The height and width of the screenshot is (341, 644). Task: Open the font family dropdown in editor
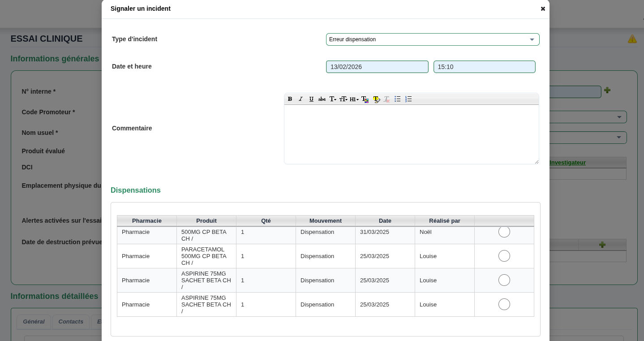(333, 99)
